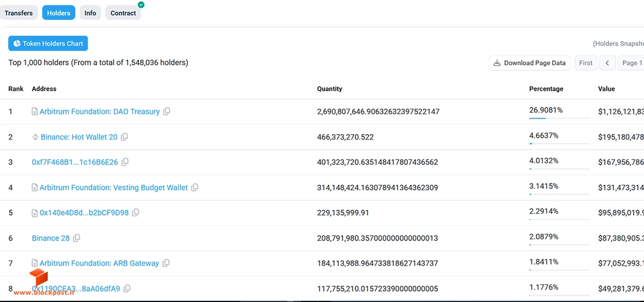Download Page Data
This screenshot has width=644, height=302.
[529, 63]
